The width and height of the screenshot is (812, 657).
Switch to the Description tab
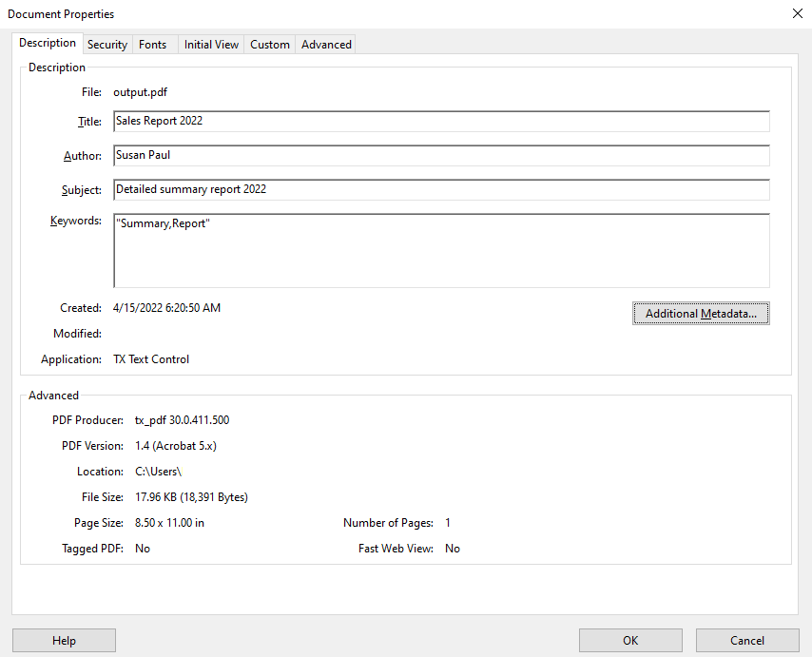click(48, 43)
